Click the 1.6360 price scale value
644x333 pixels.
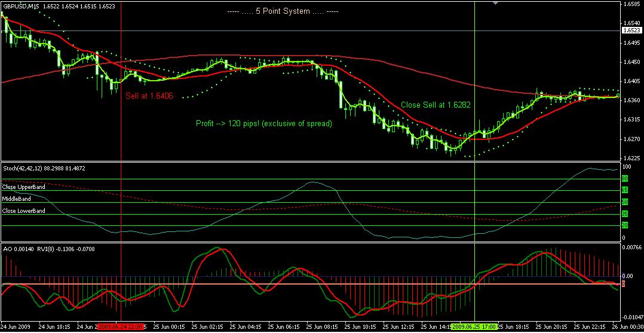click(632, 100)
